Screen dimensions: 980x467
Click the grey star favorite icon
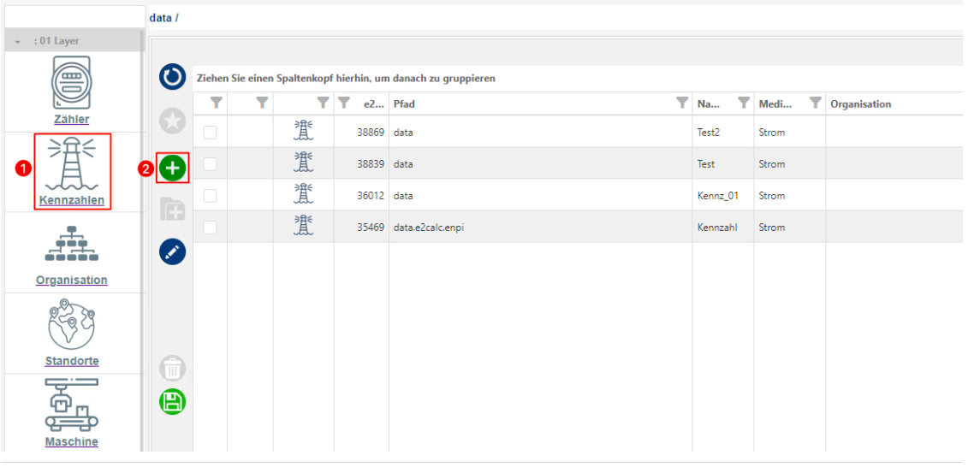click(173, 121)
